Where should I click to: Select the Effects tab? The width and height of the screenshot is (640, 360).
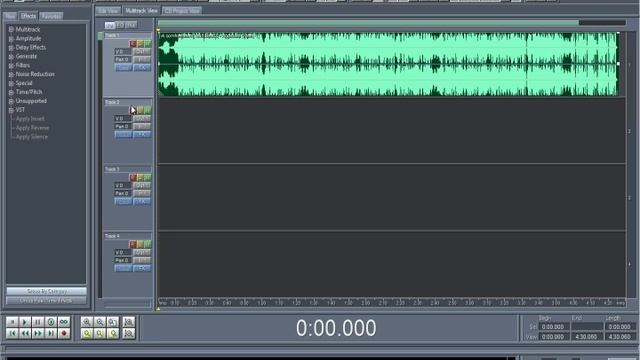(28, 16)
